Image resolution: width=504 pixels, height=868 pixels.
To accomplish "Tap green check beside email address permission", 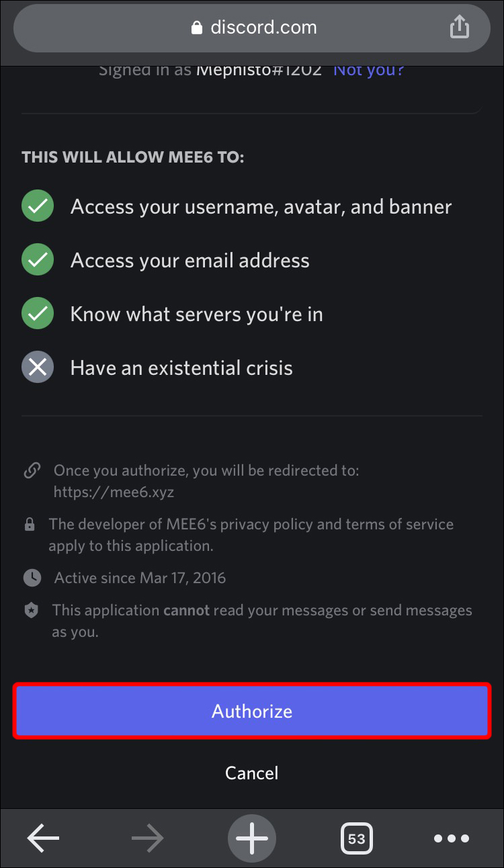I will tap(38, 260).
